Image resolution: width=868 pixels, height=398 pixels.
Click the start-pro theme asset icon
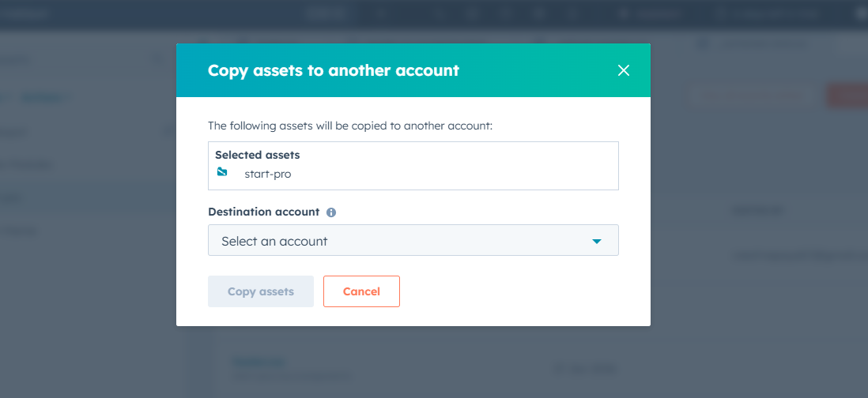click(x=222, y=172)
